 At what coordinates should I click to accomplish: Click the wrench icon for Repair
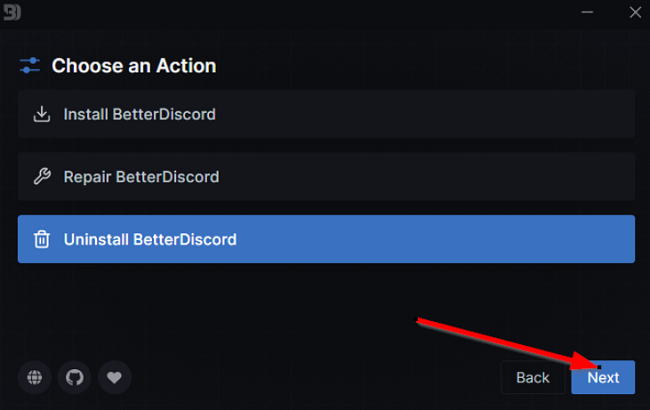pos(42,177)
